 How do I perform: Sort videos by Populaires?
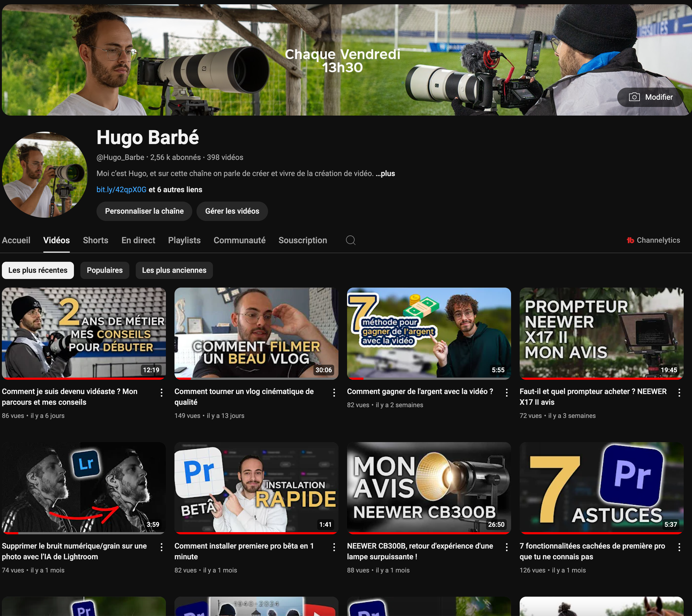coord(105,270)
